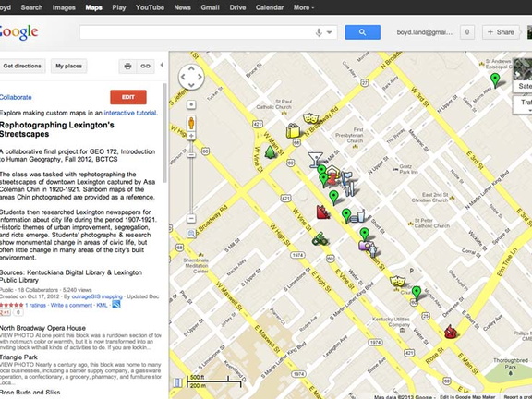The width and height of the screenshot is (532, 399).
Task: Click the print icon button
Action: pyautogui.click(x=127, y=66)
